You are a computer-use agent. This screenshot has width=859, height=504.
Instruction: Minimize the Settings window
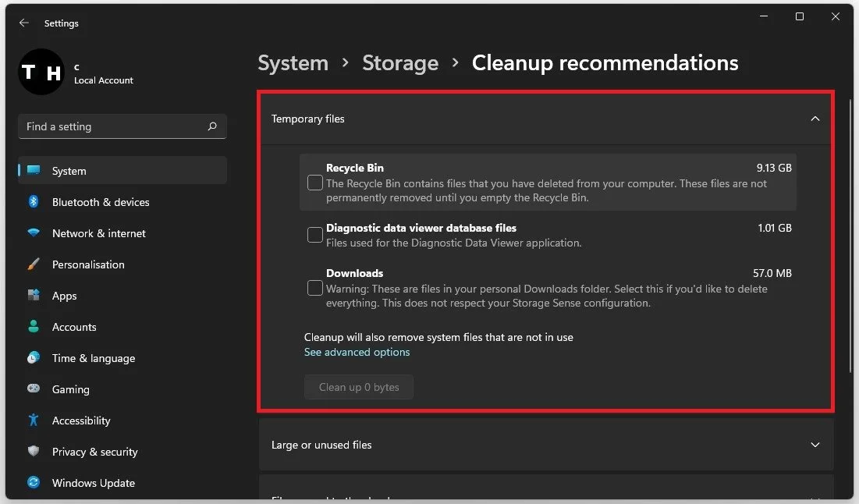coord(764,16)
